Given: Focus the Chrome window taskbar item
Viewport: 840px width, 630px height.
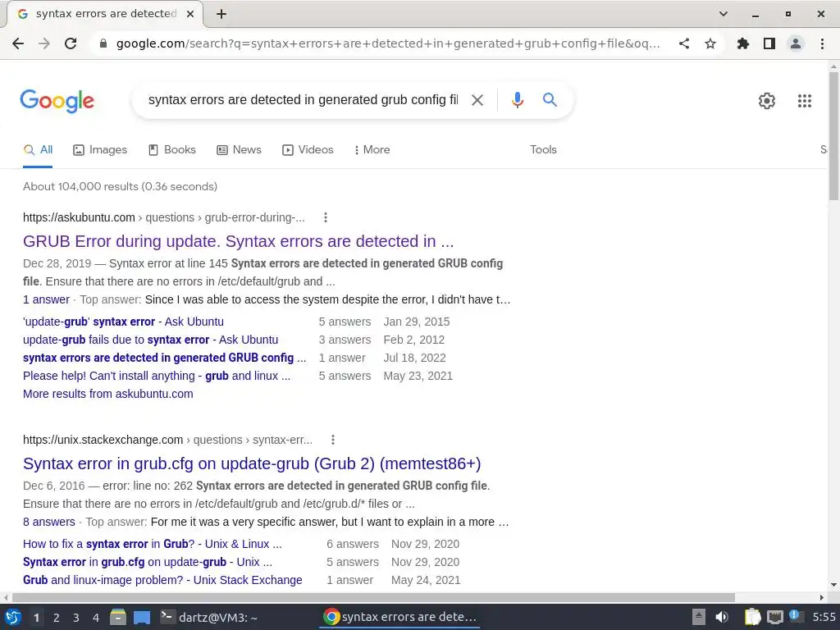Looking at the screenshot, I should [x=400, y=618].
